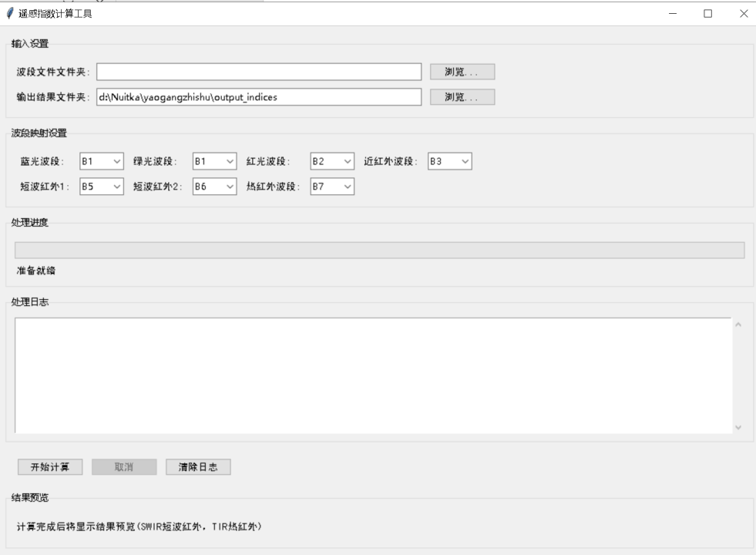Click the 输出结果文件夹 path input field
Viewport: 756px width, 555px height.
(259, 97)
